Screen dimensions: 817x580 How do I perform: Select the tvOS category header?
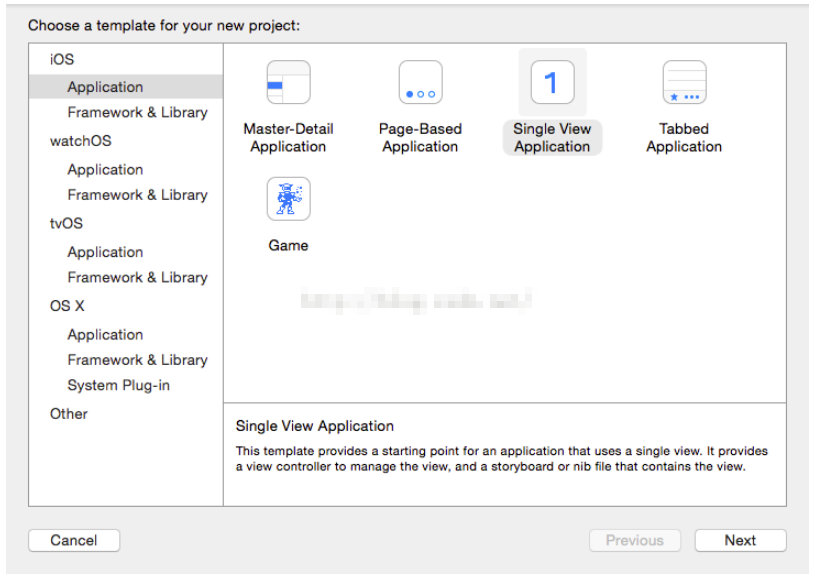point(67,224)
